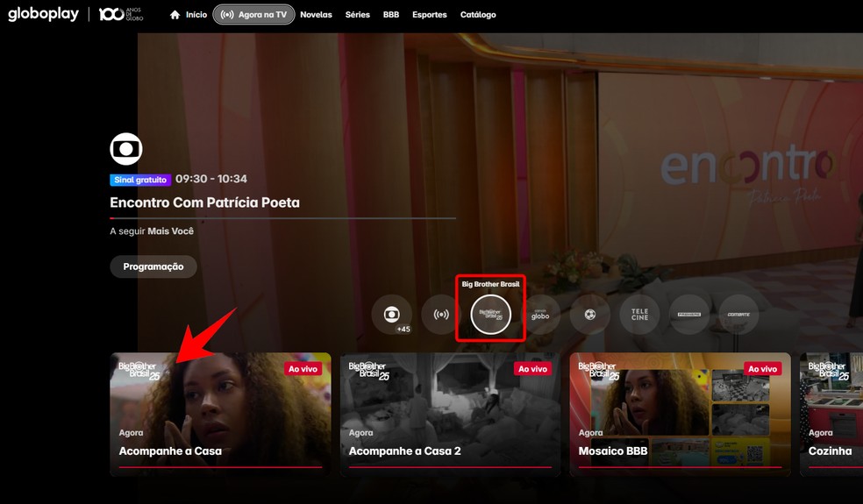Open the Mosaico BBB live card
863x504 pixels.
click(681, 415)
